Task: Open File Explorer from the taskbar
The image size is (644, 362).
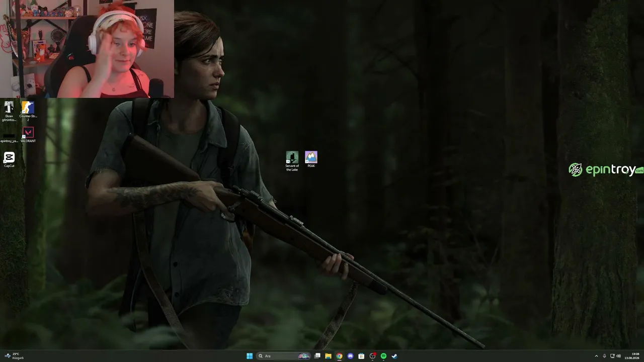Action: tap(328, 356)
